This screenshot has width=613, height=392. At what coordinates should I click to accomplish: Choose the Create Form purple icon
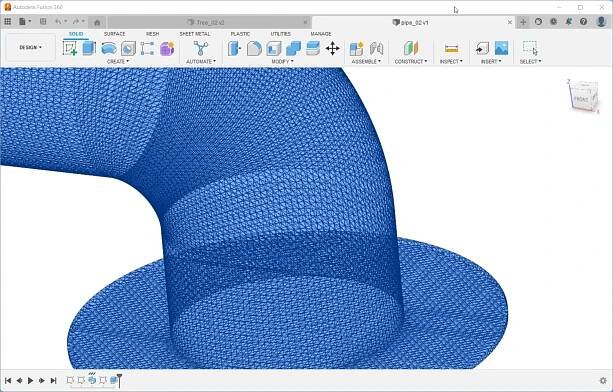click(x=167, y=48)
